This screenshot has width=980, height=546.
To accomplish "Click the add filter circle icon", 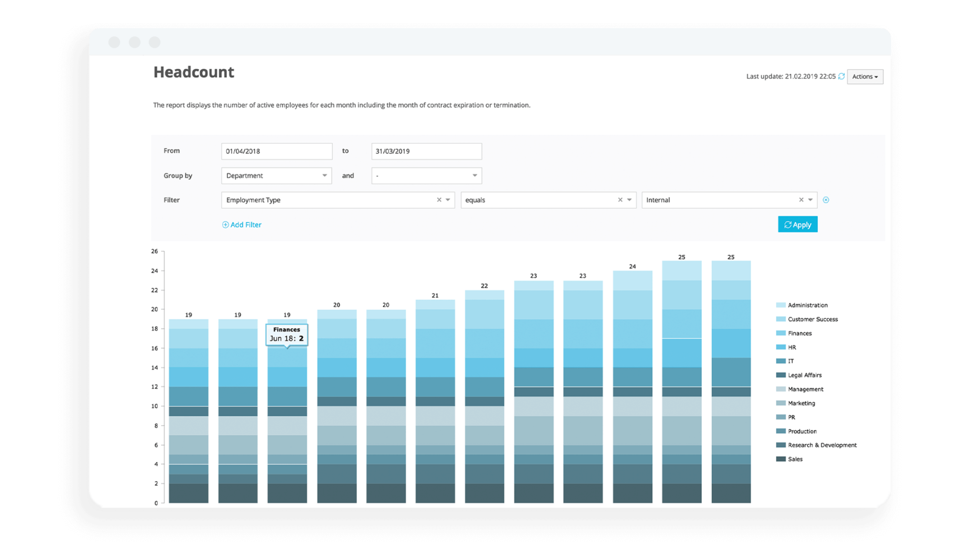I will coord(223,225).
